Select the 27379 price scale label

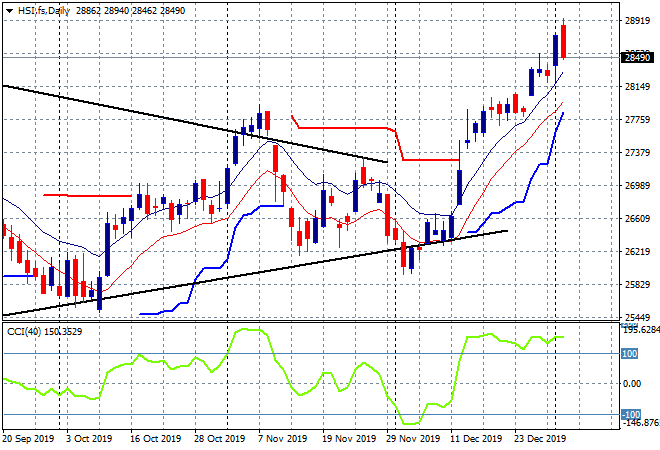click(x=637, y=152)
